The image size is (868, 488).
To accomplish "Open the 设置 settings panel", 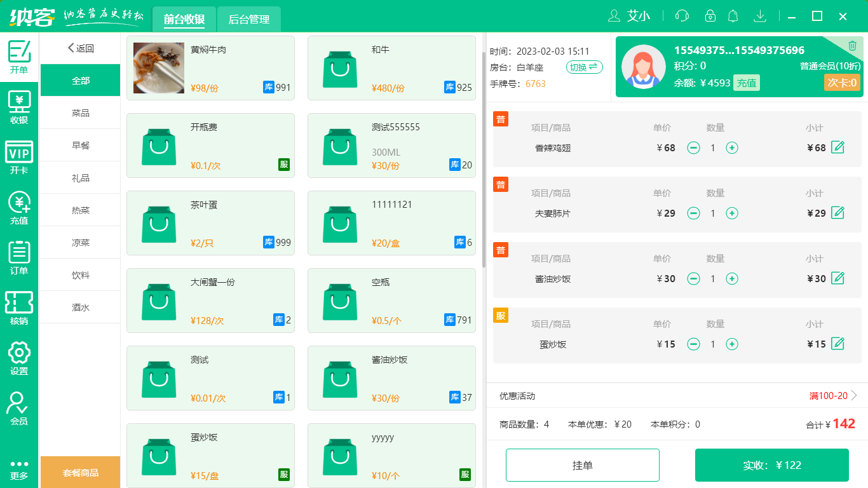I will pos(19,356).
